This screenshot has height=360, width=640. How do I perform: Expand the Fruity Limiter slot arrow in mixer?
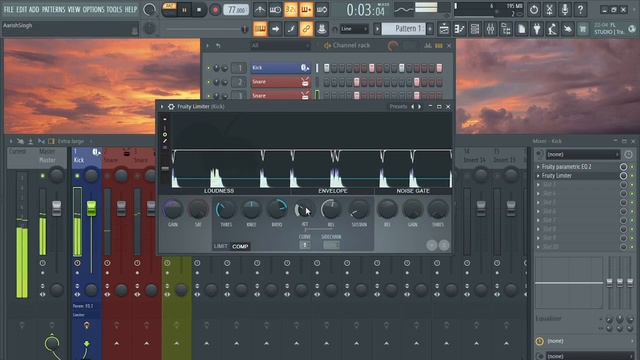(x=538, y=176)
